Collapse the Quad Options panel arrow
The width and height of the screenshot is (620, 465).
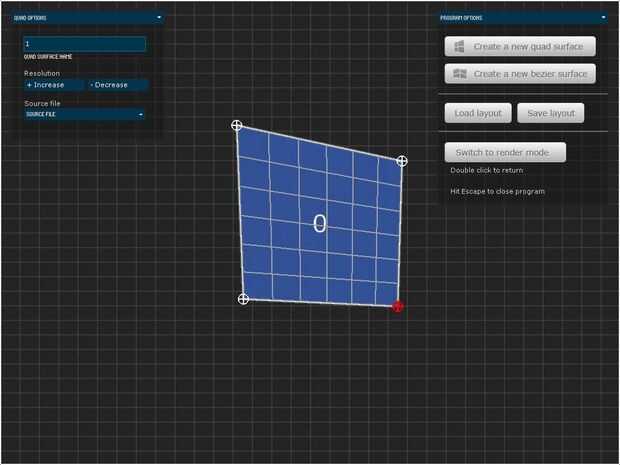click(x=159, y=17)
